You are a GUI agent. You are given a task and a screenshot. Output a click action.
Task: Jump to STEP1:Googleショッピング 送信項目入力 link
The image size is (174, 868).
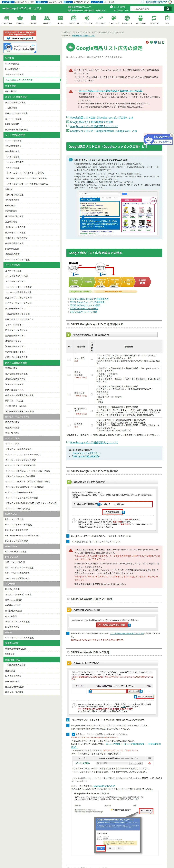click(x=89, y=299)
